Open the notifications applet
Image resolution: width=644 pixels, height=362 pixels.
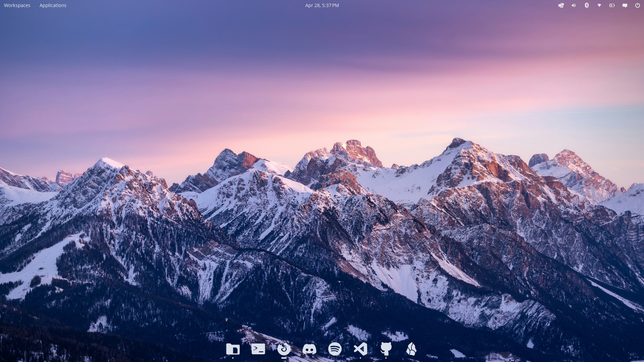coord(625,5)
